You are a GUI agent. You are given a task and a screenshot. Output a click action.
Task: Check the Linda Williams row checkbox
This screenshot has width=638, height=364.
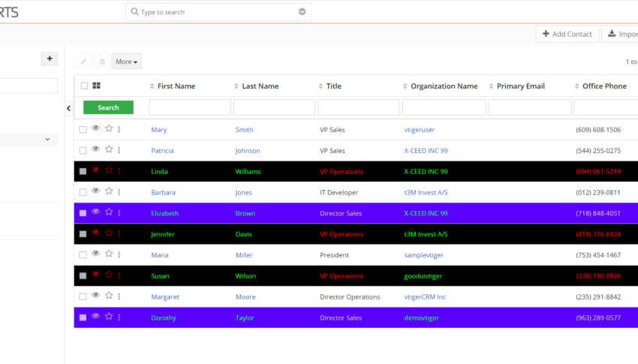coord(83,171)
